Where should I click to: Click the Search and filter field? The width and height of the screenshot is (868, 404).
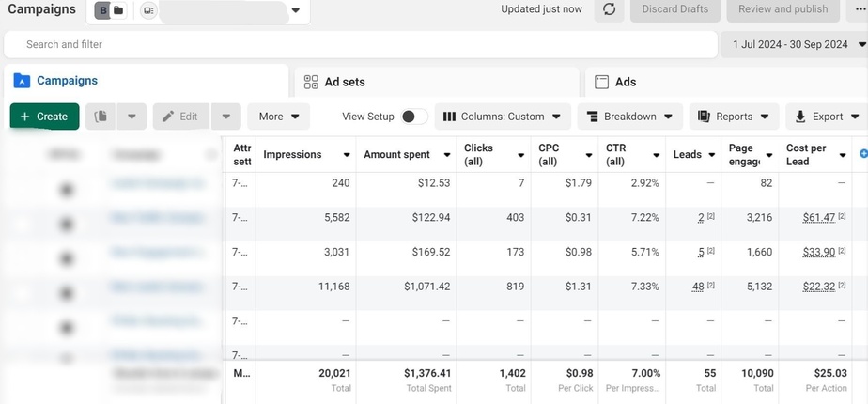coord(361,44)
